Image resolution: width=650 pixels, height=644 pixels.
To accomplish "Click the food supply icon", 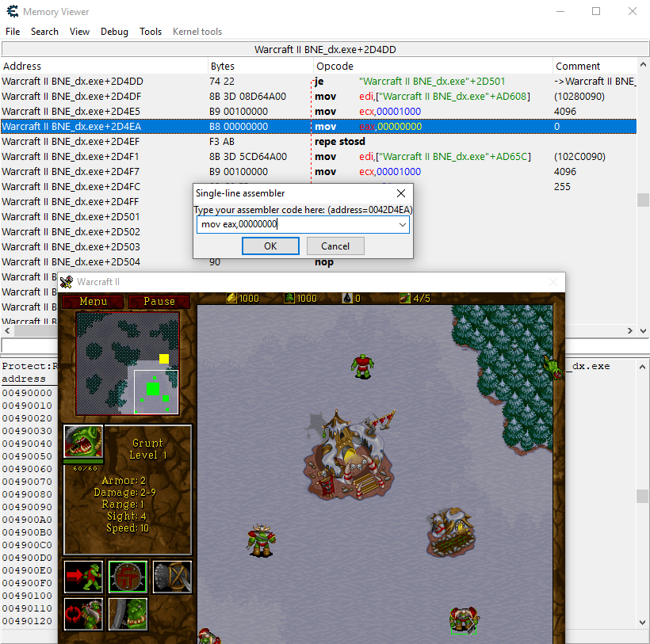I will click(x=405, y=298).
